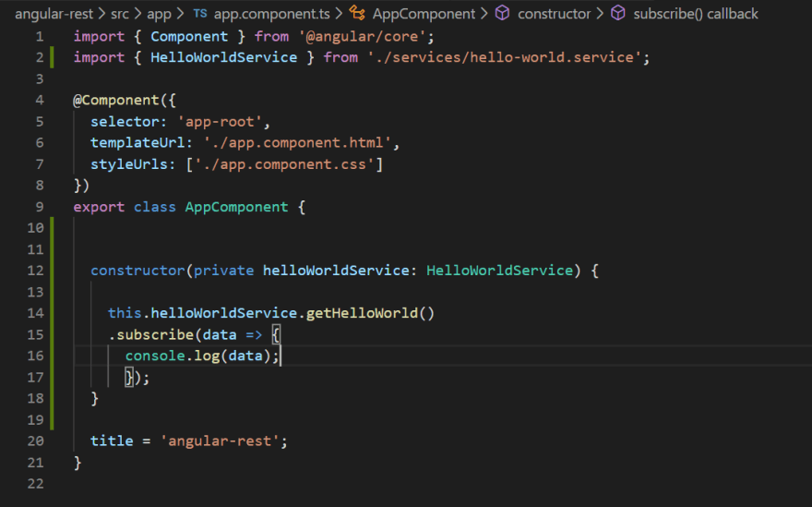Click the 'title' property on line 20

(x=112, y=441)
